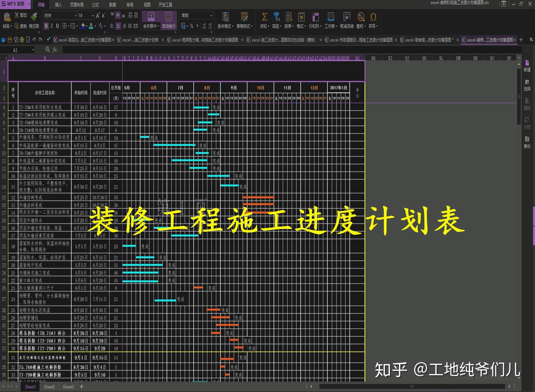The width and height of the screenshot is (535, 392).
Task: Click the Filter (筛选) funnel icon
Action: (x=276, y=17)
